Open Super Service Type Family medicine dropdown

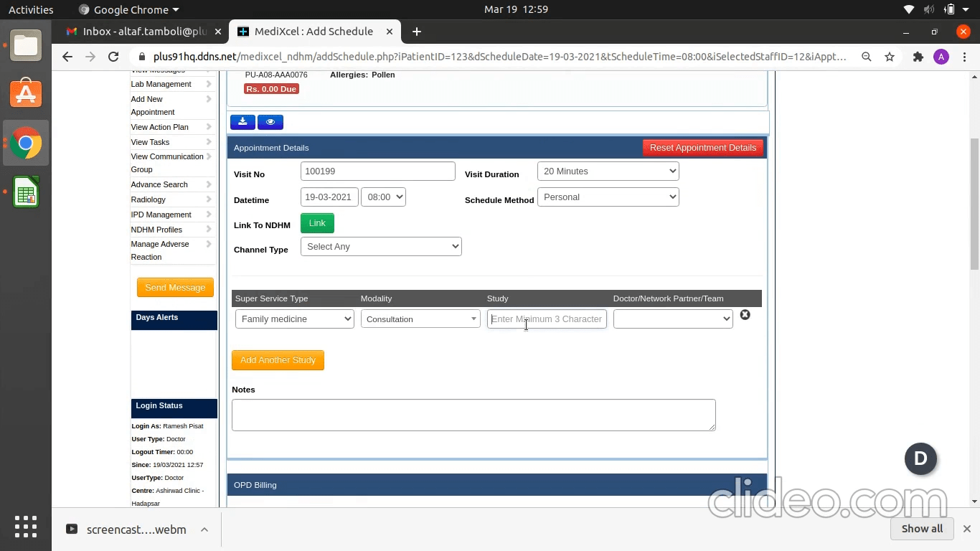[x=294, y=319]
